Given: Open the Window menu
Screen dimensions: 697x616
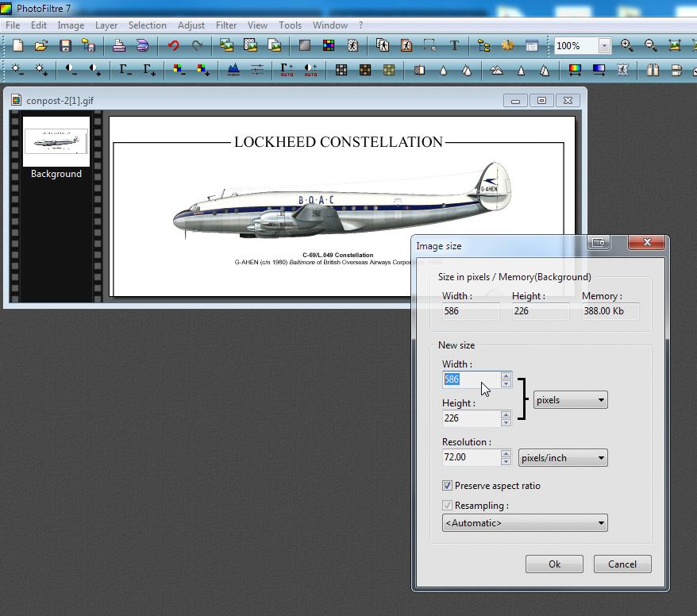Looking at the screenshot, I should (x=330, y=25).
